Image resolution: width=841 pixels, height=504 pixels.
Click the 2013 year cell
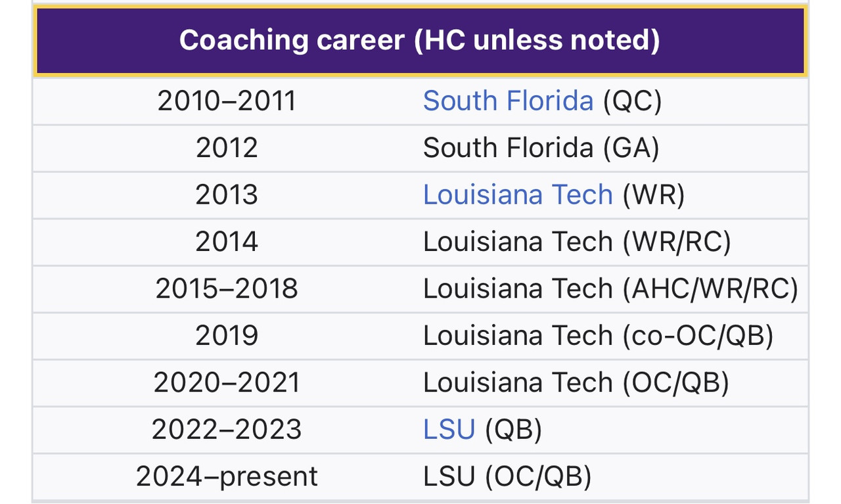click(x=227, y=195)
